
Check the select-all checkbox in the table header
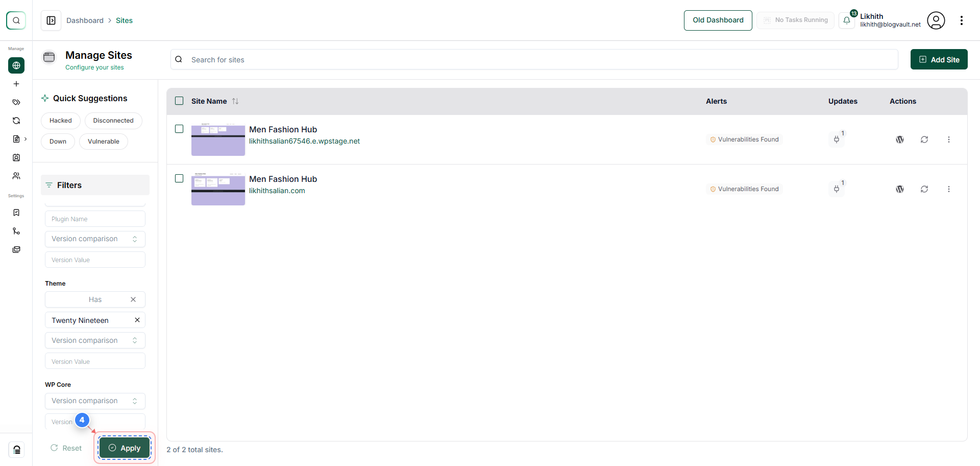coord(179,101)
